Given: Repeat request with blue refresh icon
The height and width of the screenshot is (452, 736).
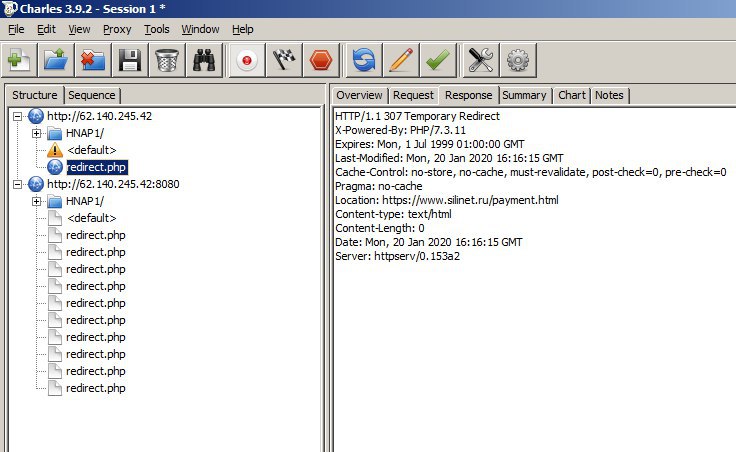Looking at the screenshot, I should pos(364,60).
